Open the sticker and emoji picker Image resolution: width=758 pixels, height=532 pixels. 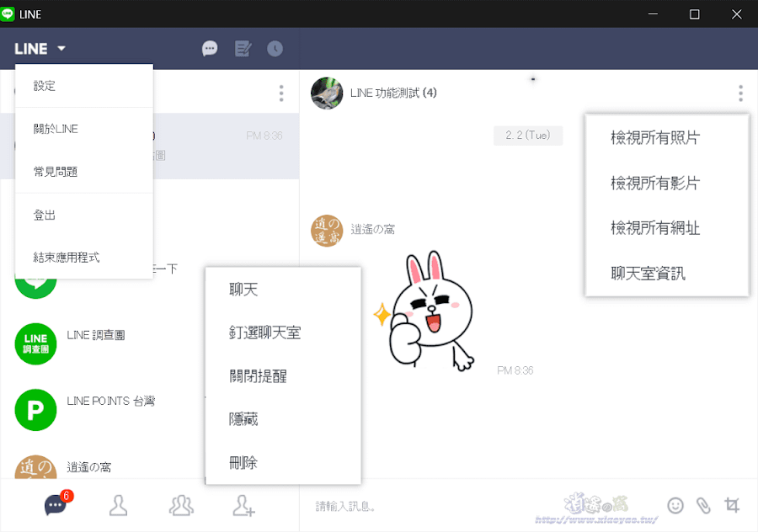[675, 505]
